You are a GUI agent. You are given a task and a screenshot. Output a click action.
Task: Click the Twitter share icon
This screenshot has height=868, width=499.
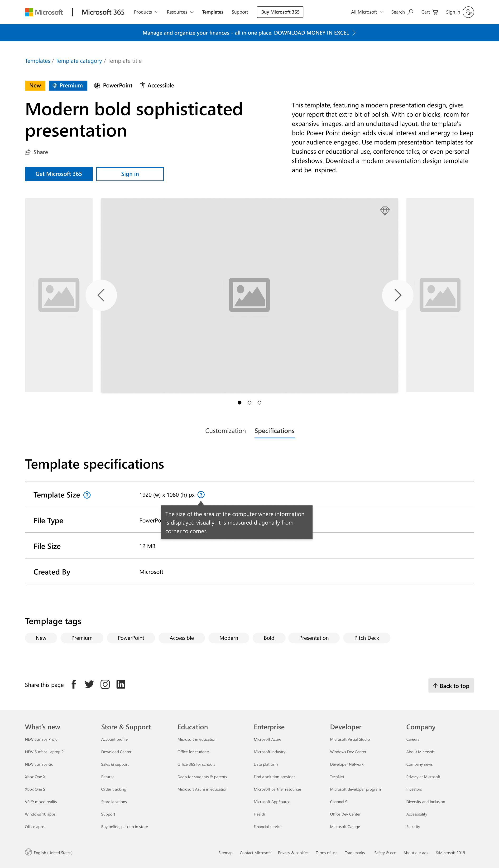tap(89, 684)
